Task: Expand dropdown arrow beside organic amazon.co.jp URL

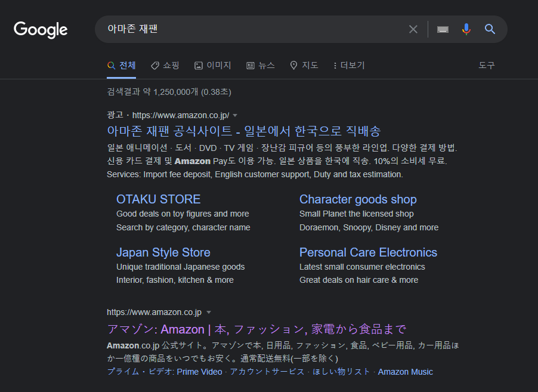Action: click(209, 313)
